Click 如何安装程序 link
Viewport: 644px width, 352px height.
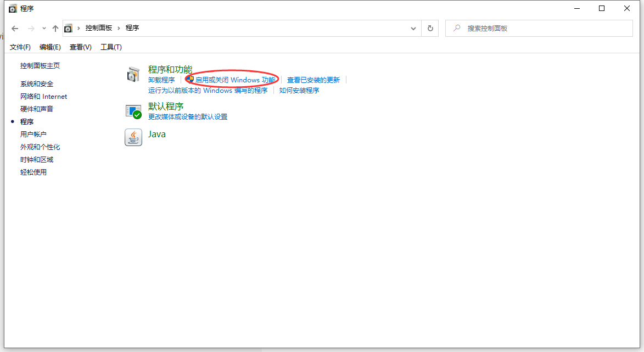(x=299, y=91)
